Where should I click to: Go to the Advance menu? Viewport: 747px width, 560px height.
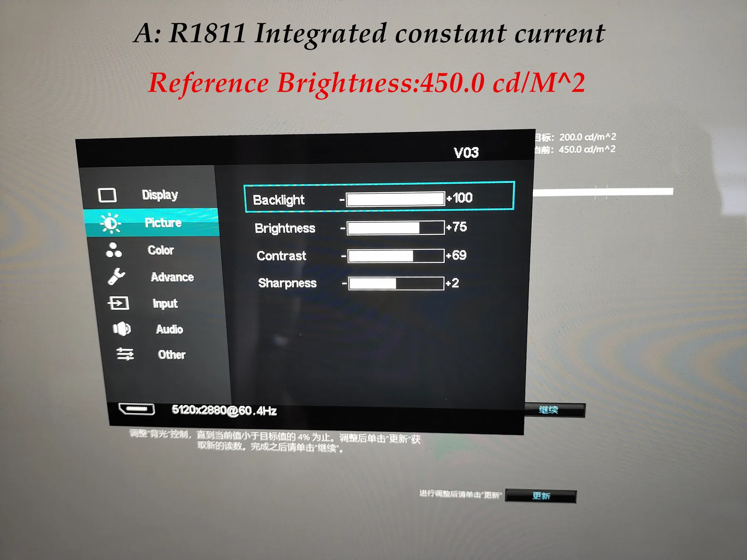click(172, 277)
